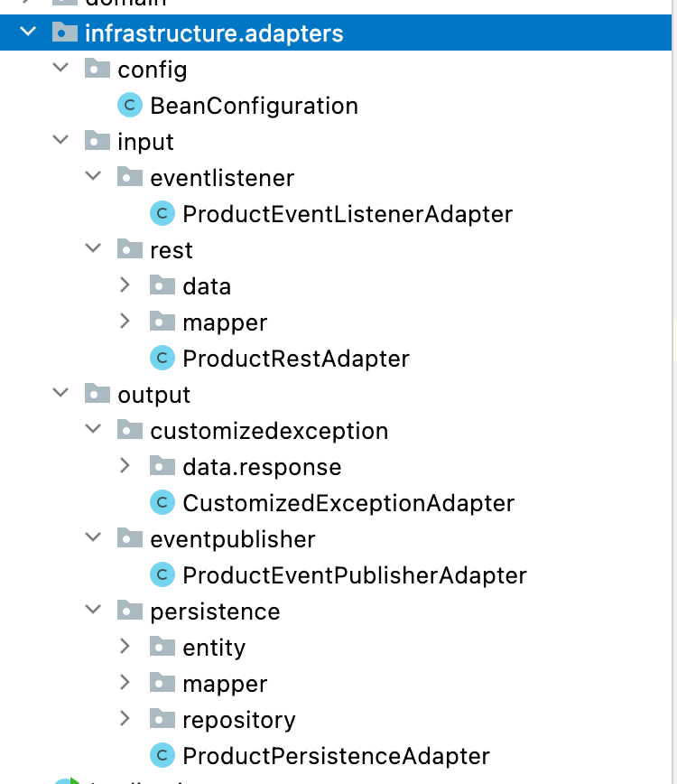Image resolution: width=677 pixels, height=784 pixels.
Task: Click the ProductEventListenerAdapter class icon
Action: pyautogui.click(x=162, y=214)
